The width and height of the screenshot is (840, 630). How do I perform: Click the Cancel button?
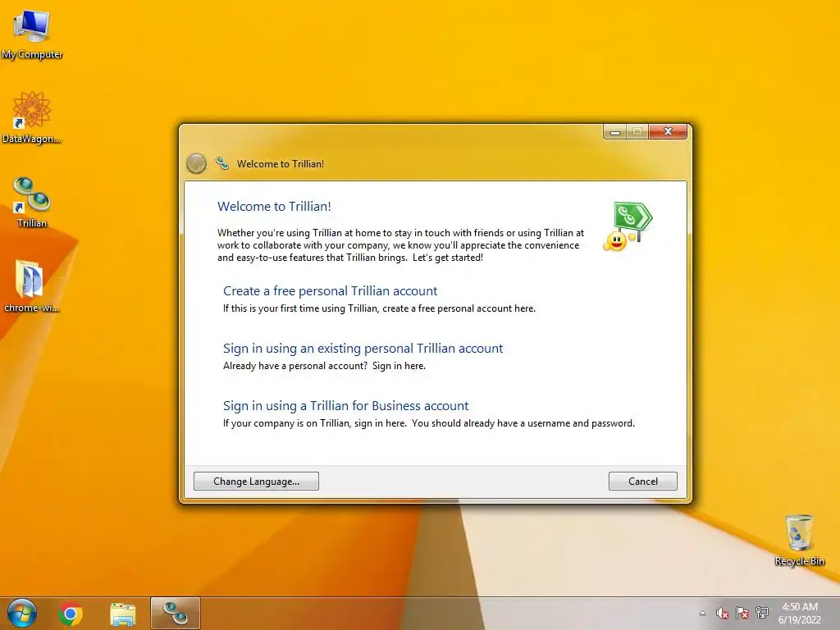coord(643,481)
